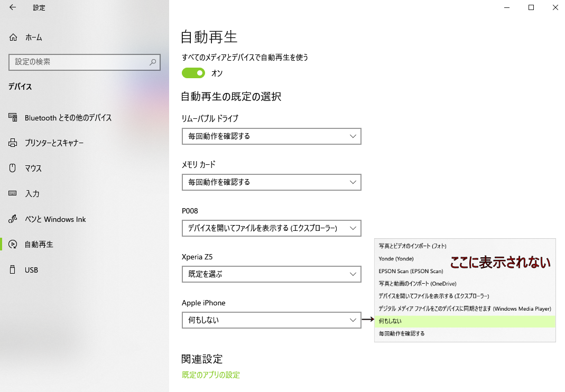Open the メモリ カード dropdown
Image resolution: width=565 pixels, height=392 pixels.
[271, 182]
